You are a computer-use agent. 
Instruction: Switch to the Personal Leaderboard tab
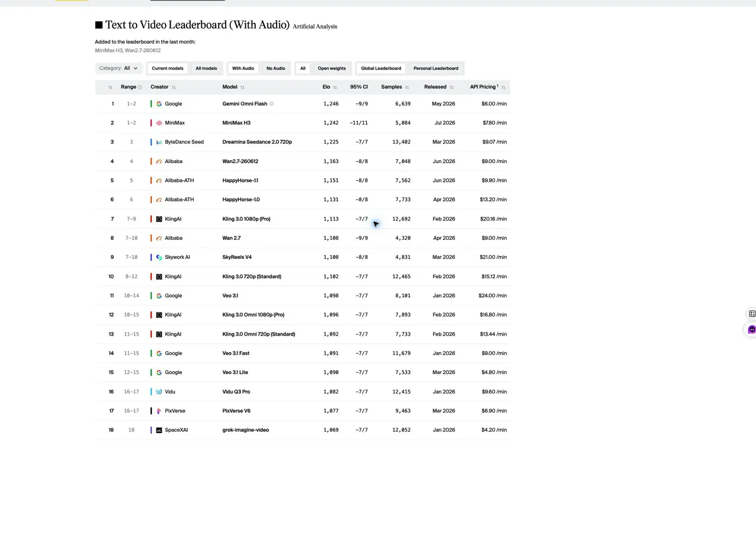click(436, 69)
